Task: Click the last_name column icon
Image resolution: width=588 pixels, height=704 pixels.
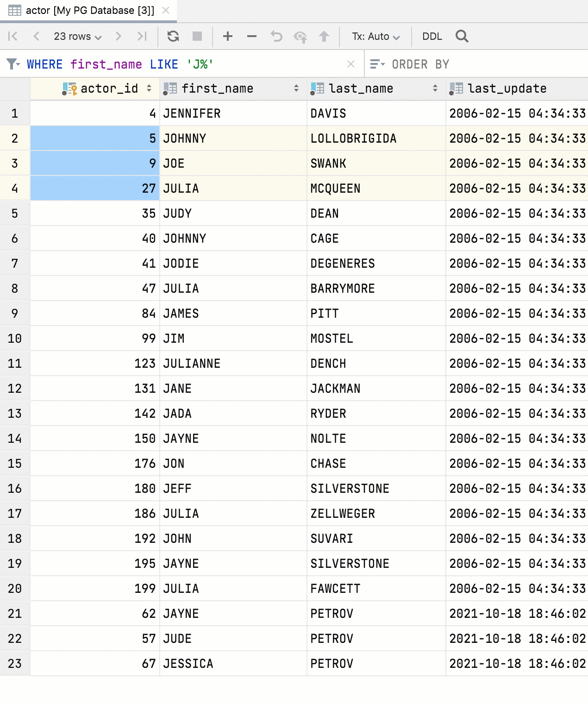Action: coord(317,89)
